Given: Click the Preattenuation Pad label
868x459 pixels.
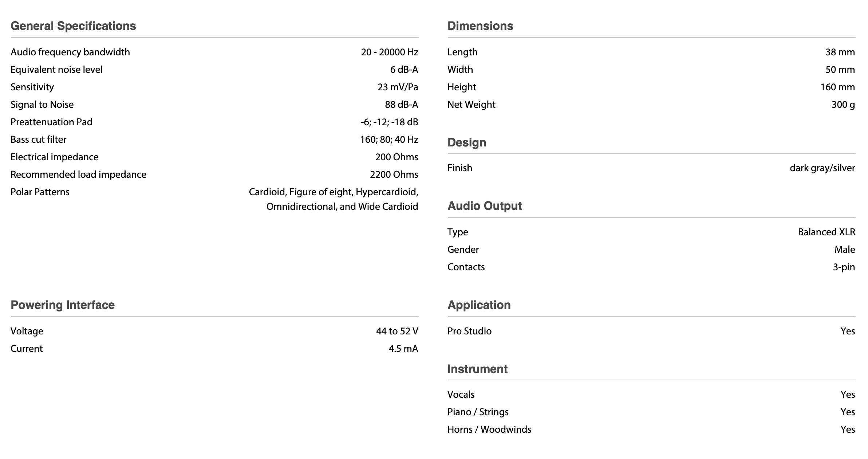Looking at the screenshot, I should (x=51, y=122).
